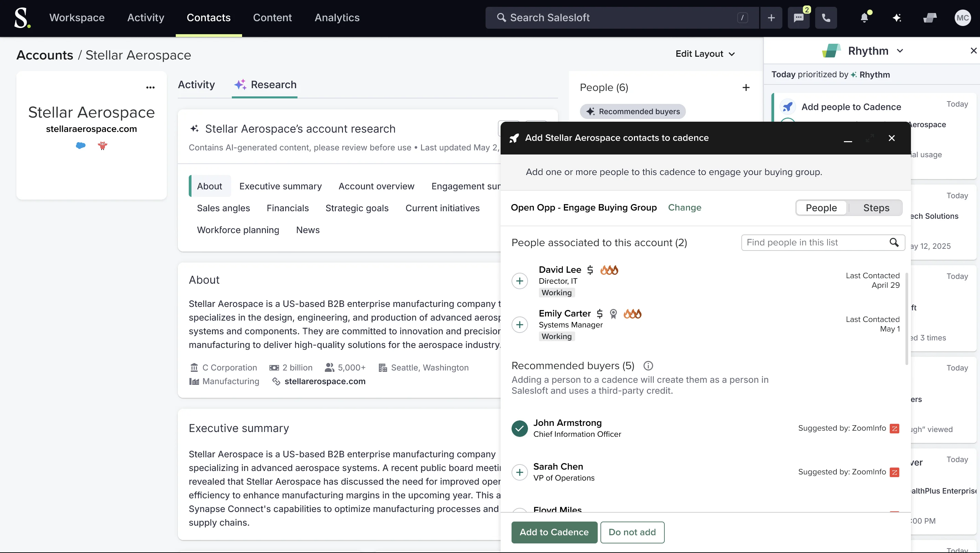980x553 pixels.
Task: Click the flame icons next to Emily Carter
Action: pos(632,313)
